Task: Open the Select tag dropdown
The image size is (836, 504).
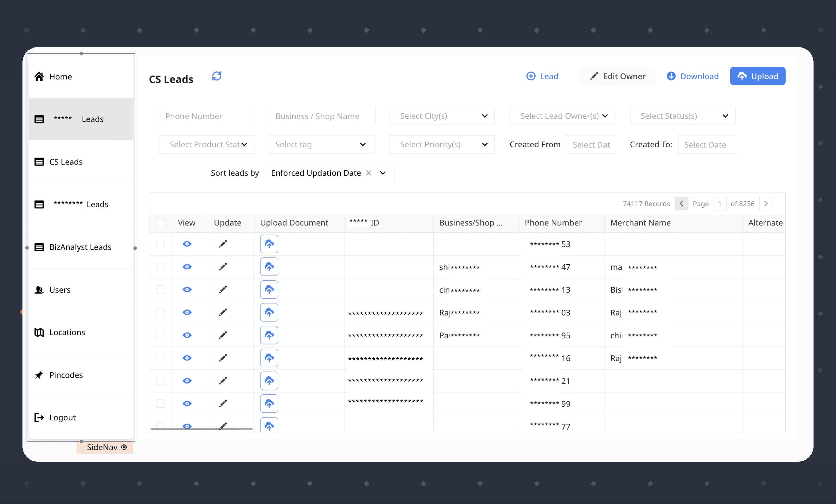Action: point(321,144)
